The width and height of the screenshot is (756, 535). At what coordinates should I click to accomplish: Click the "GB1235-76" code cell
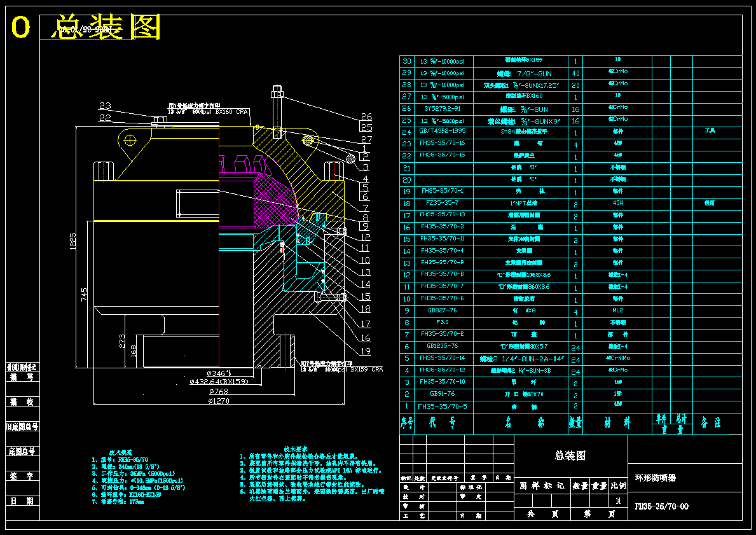pos(443,346)
